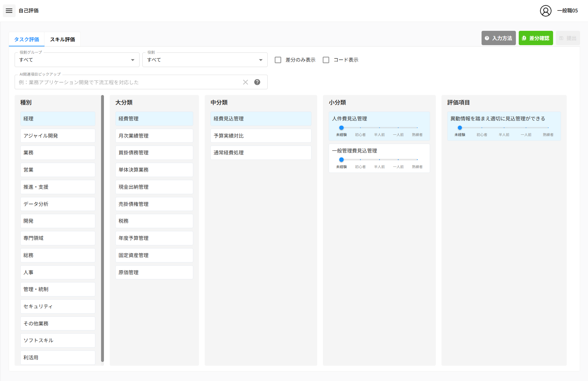The height and width of the screenshot is (381, 588).
Task: Select 専門領域 category item
Action: point(58,238)
